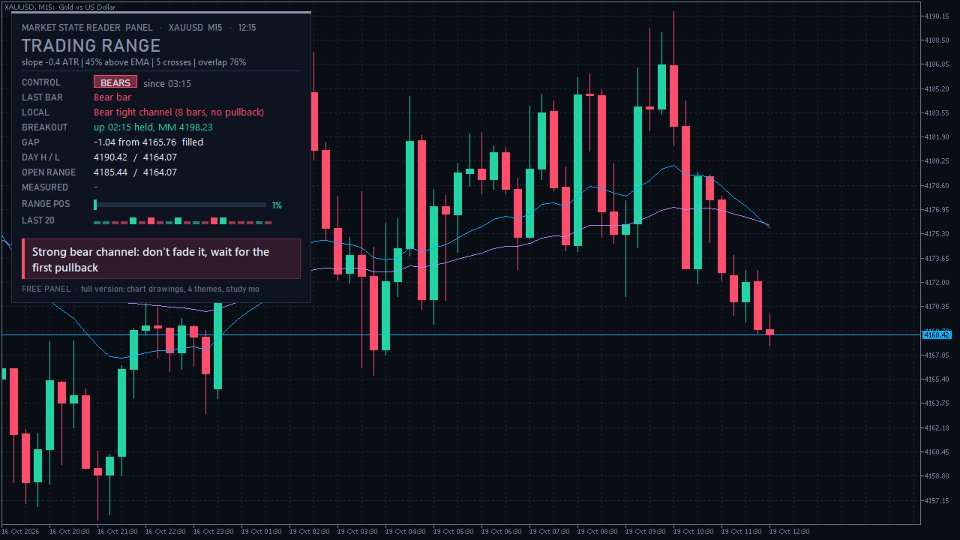Click the 'XAUUSD M15' panel label
Viewport: 960px width, 540px height.
[195, 28]
